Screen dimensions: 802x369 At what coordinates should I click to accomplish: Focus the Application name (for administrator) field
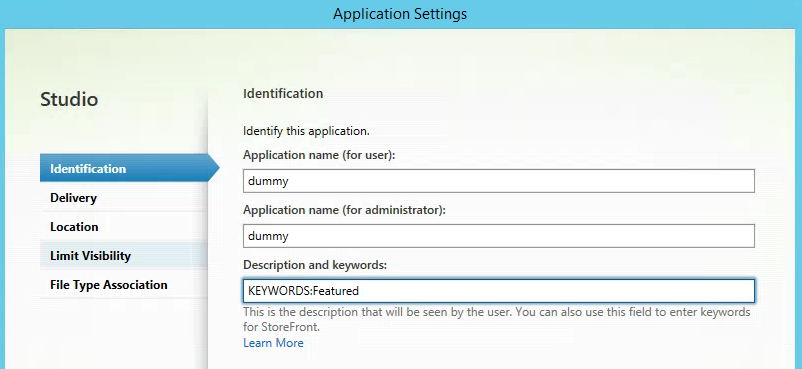pyautogui.click(x=499, y=236)
